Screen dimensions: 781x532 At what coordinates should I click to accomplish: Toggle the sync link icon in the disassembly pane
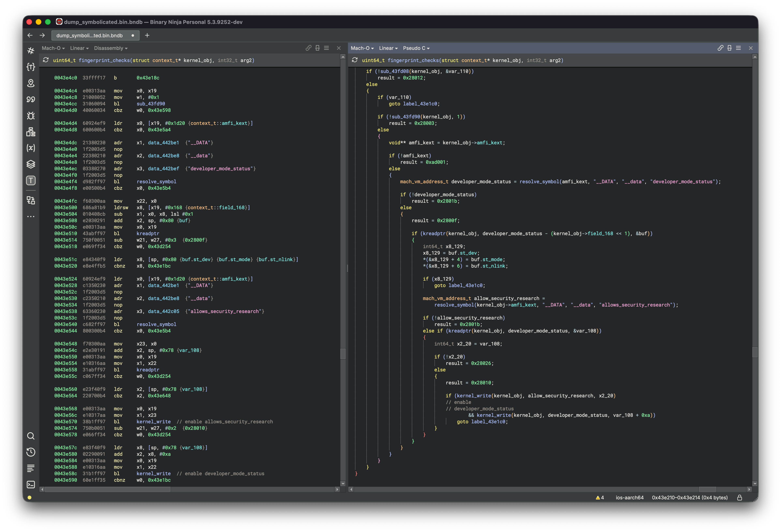(x=308, y=48)
